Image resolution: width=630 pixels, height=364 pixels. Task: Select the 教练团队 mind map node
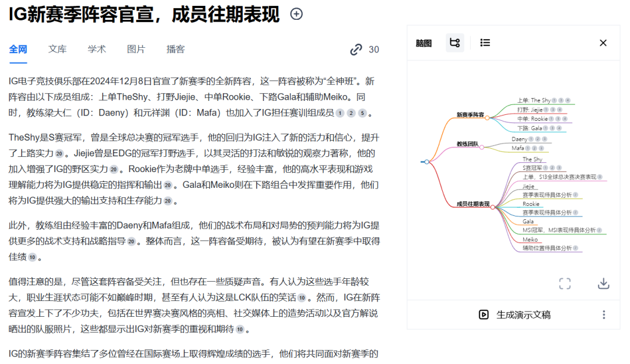coord(467,144)
